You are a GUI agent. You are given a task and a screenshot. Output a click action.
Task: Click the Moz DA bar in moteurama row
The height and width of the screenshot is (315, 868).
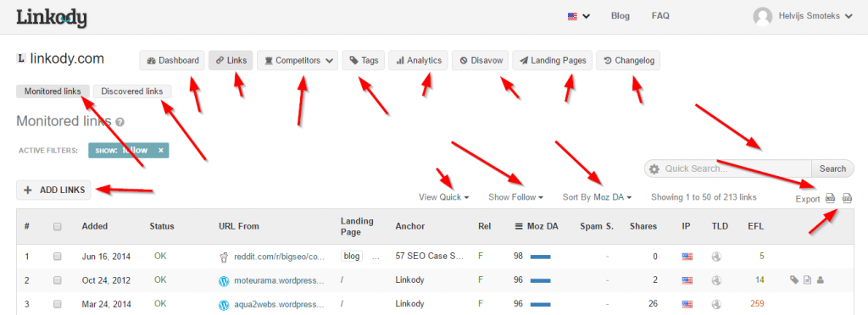540,280
